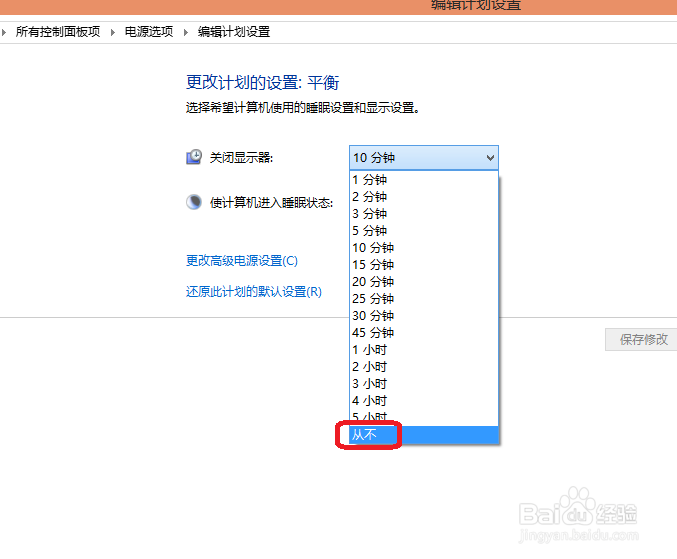Image resolution: width=677 pixels, height=559 pixels.
Task: Select 4 小时 option
Action: point(424,401)
